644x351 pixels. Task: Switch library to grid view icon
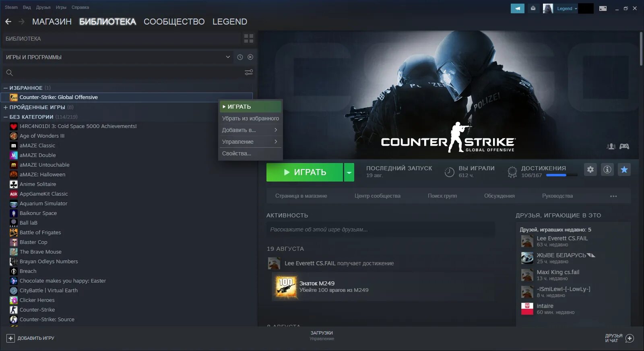click(x=249, y=39)
